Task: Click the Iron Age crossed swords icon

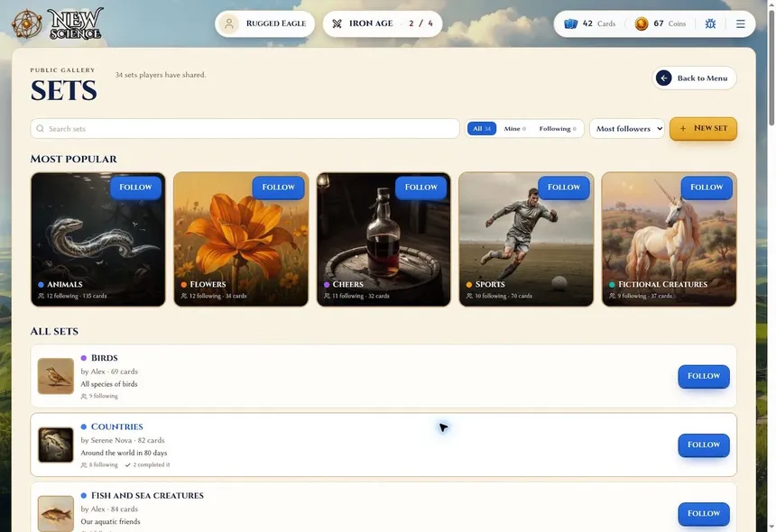Action: click(x=337, y=23)
